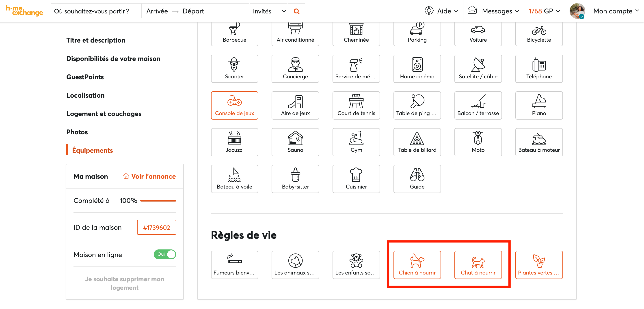The image size is (644, 309).
Task: Click the orange search magnifier icon
Action: [x=296, y=11]
